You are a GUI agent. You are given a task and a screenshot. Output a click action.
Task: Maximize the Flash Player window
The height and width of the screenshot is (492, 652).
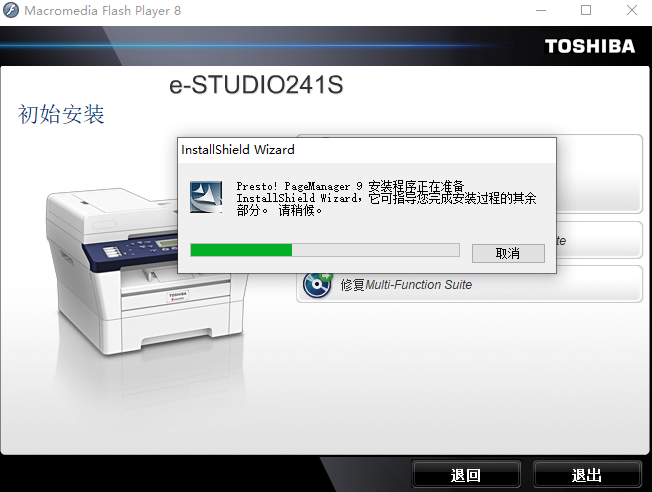click(586, 10)
